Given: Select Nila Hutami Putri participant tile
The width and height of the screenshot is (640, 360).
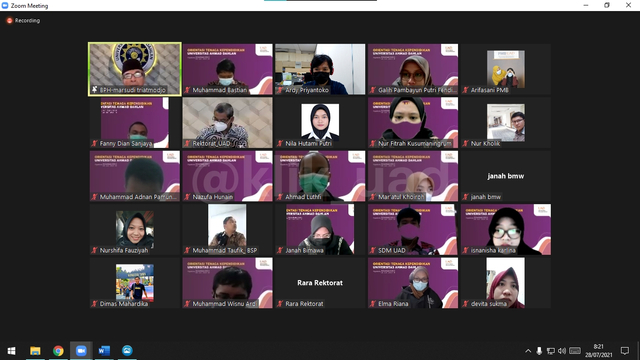Looking at the screenshot, I should click(320, 122).
